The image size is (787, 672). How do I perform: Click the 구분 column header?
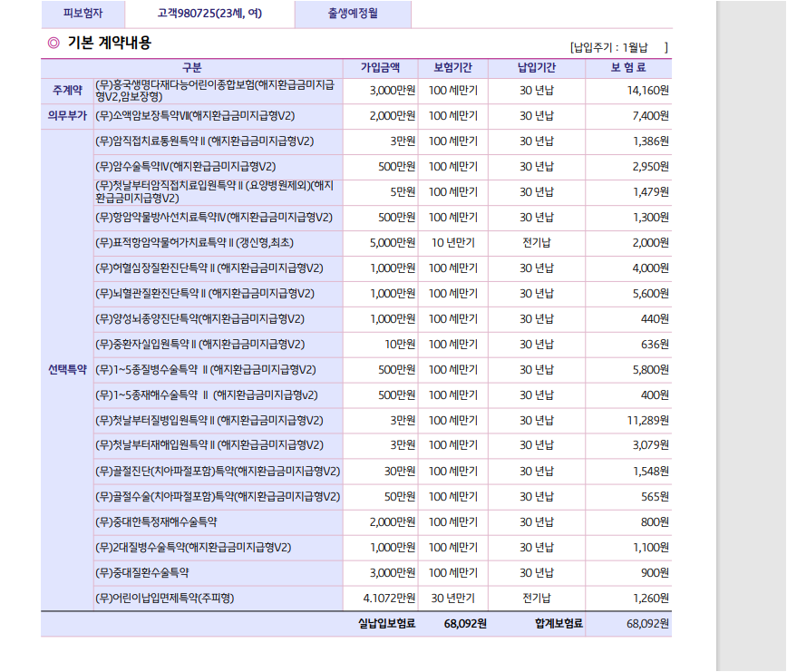pos(192,68)
